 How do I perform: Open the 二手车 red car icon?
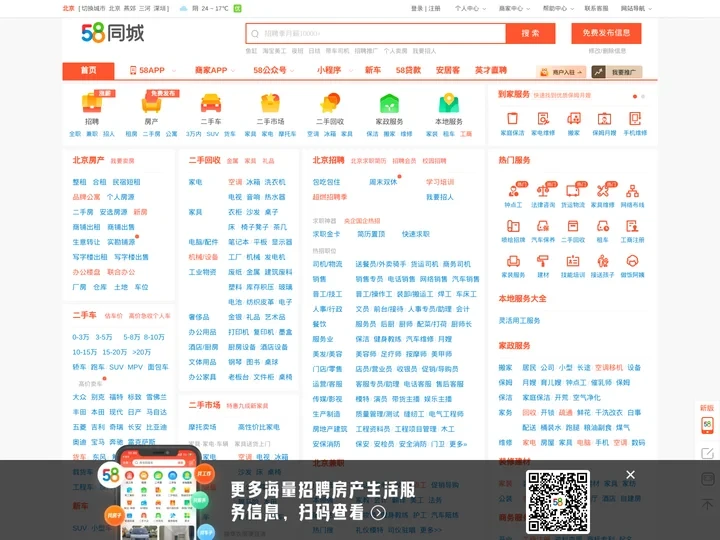coord(211,103)
